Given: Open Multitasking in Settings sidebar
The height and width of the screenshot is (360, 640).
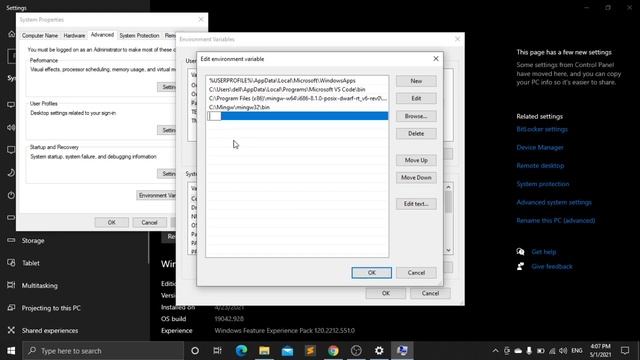Looking at the screenshot, I should [x=40, y=286].
